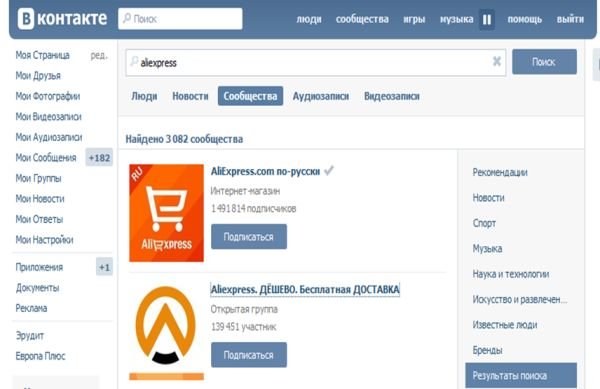Viewport: 600px width, 389px height.
Task: Clear the aliexpress search query
Action: (x=497, y=61)
